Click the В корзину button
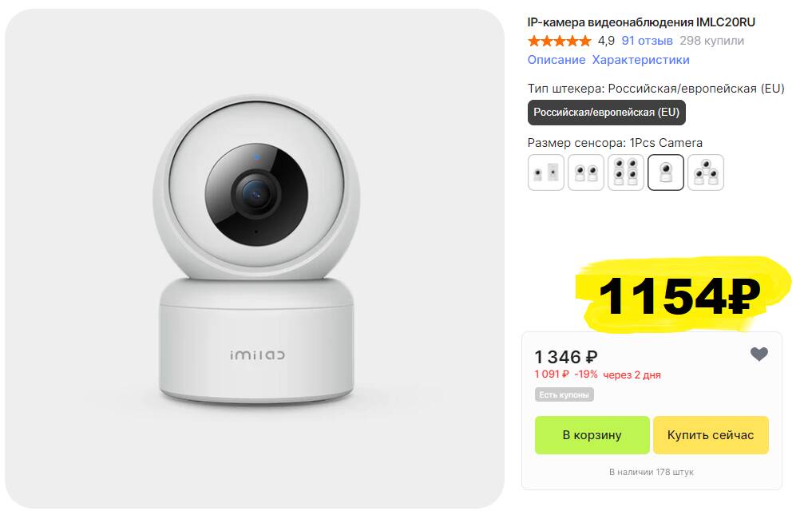 592,435
